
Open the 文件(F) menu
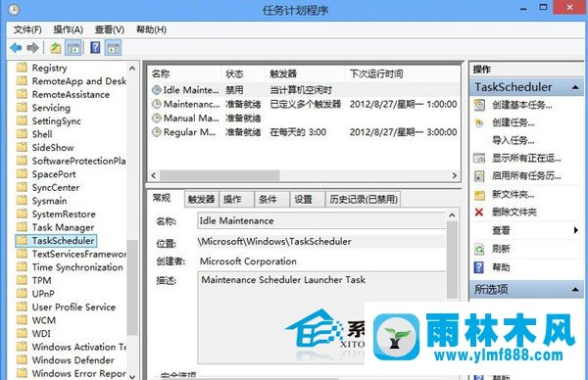(x=27, y=29)
